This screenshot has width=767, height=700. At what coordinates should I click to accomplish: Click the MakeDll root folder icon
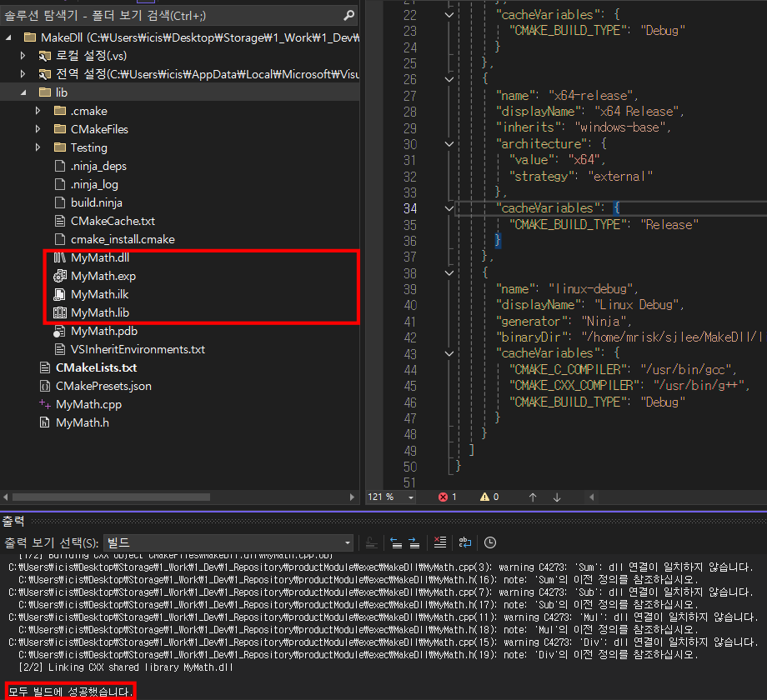click(30, 37)
